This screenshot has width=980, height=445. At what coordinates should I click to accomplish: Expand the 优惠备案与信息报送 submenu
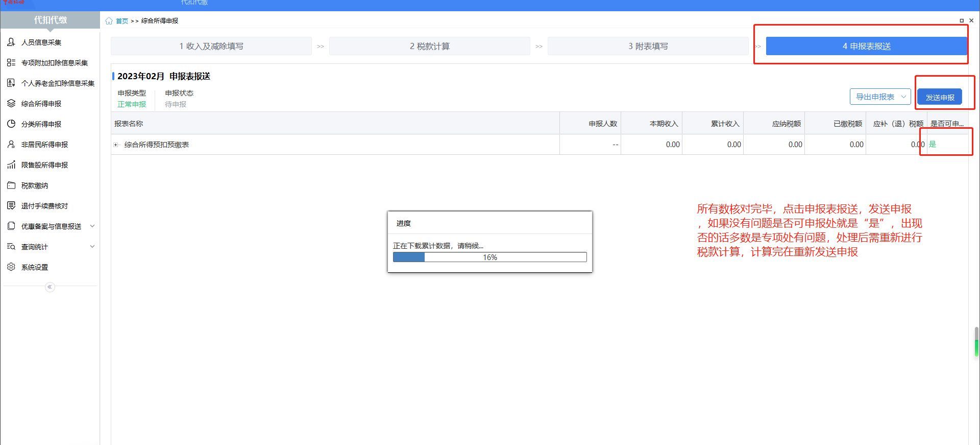pyautogui.click(x=92, y=226)
